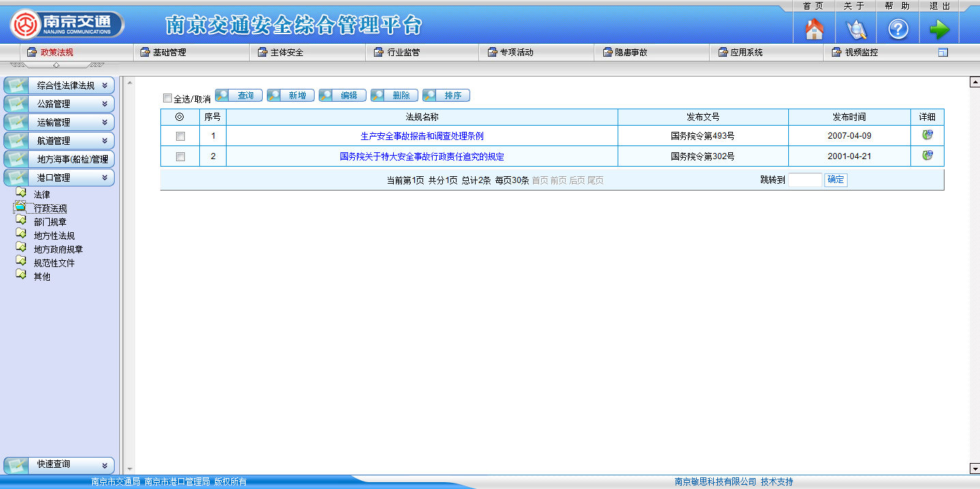The image size is (980, 489).
Task: Open the 视频监控 menu
Action: click(861, 53)
